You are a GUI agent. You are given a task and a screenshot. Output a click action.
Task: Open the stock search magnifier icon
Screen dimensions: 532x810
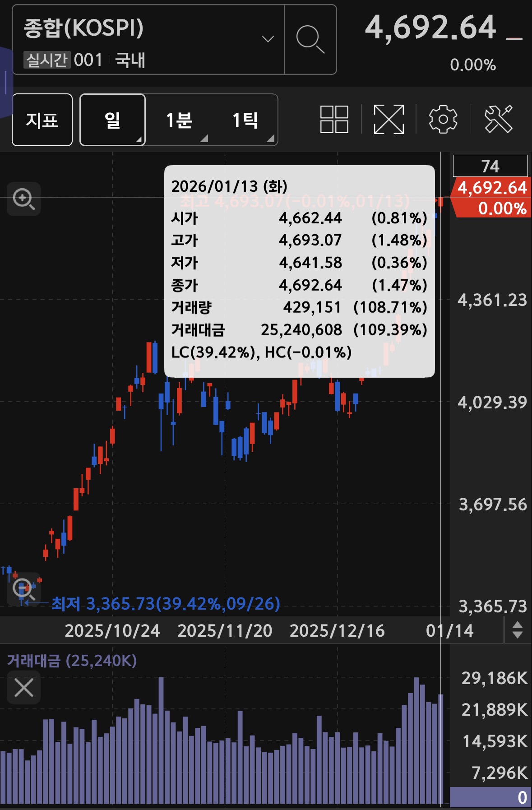310,40
